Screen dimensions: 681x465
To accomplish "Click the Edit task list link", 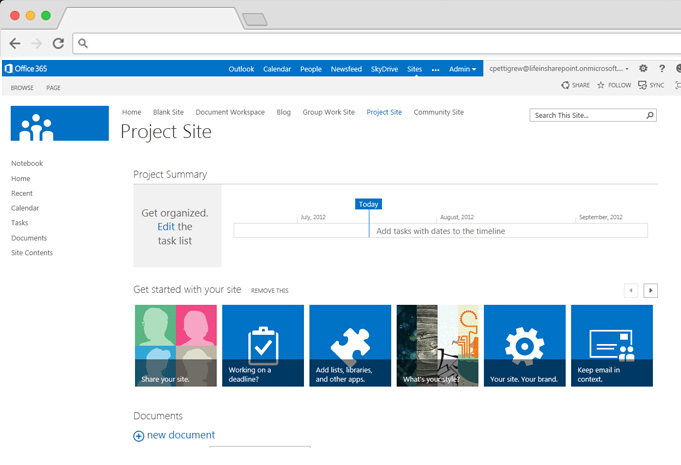I will pyautogui.click(x=166, y=227).
